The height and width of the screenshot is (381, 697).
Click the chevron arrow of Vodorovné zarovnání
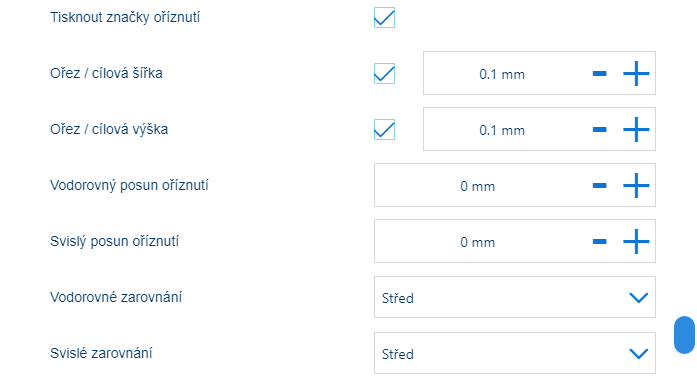click(639, 298)
